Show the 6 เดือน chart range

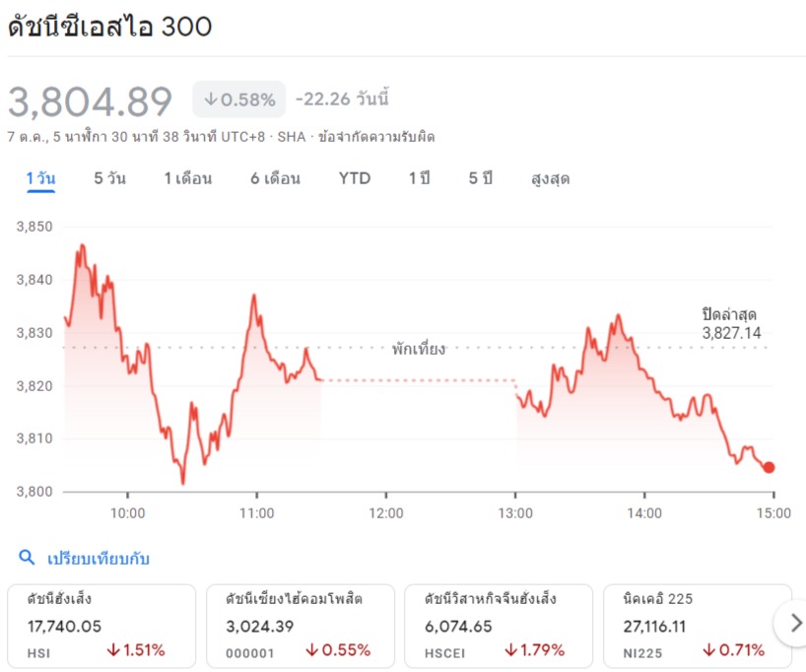[275, 178]
